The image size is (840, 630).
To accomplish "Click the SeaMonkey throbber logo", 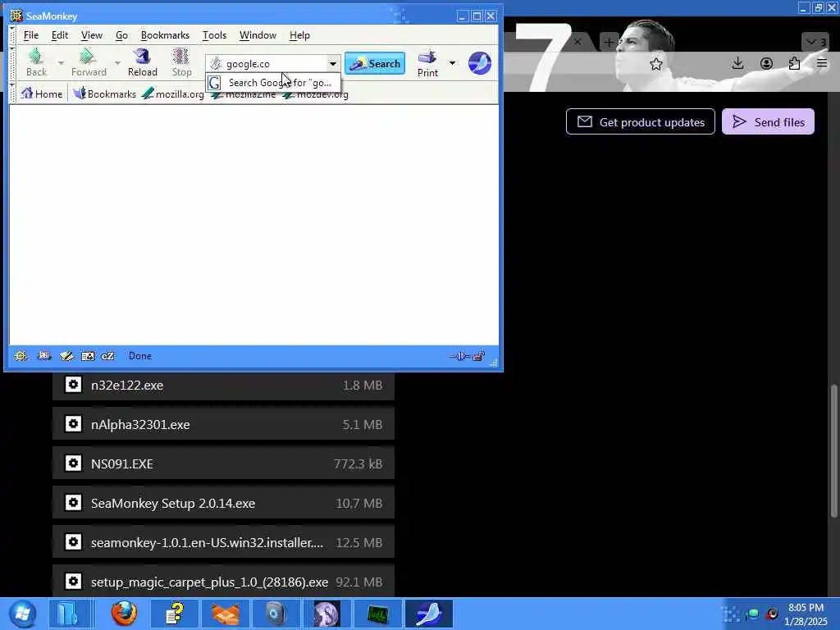I will (x=479, y=63).
